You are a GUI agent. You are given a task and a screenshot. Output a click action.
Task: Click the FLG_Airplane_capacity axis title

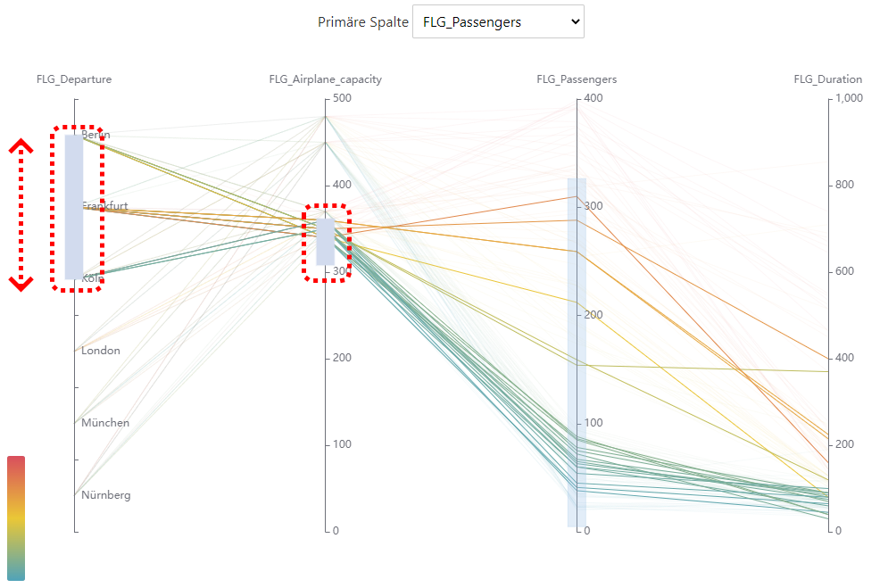coord(325,79)
